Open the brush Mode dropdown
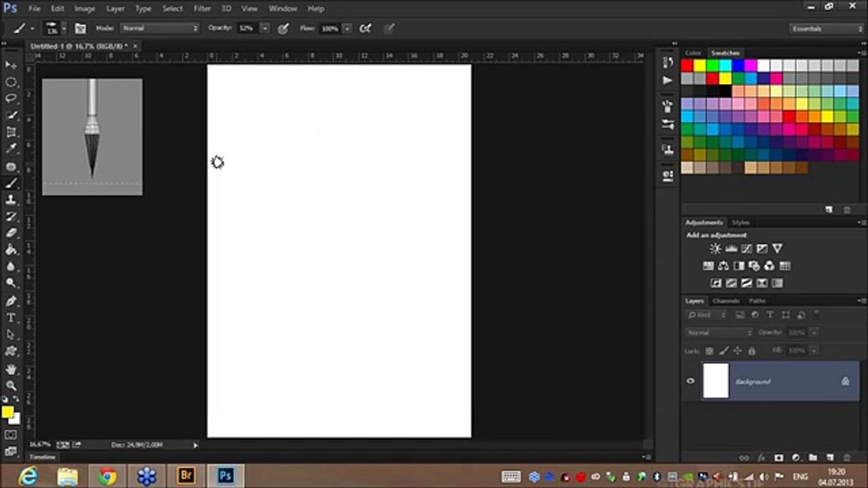The width and height of the screenshot is (868, 488). pos(160,28)
